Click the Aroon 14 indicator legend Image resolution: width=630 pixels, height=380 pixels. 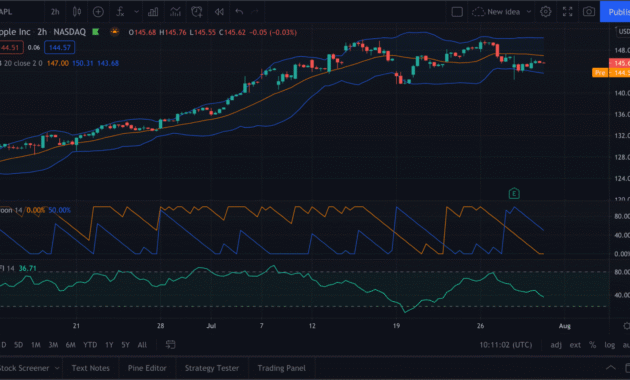point(11,210)
